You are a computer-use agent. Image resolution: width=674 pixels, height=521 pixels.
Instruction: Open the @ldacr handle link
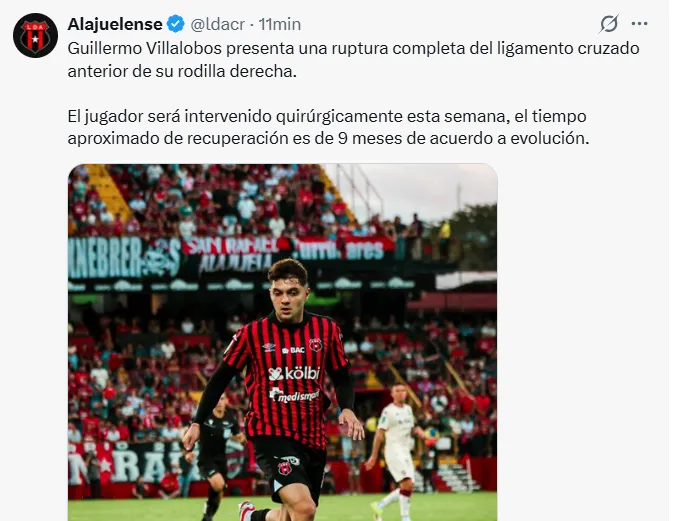(218, 25)
